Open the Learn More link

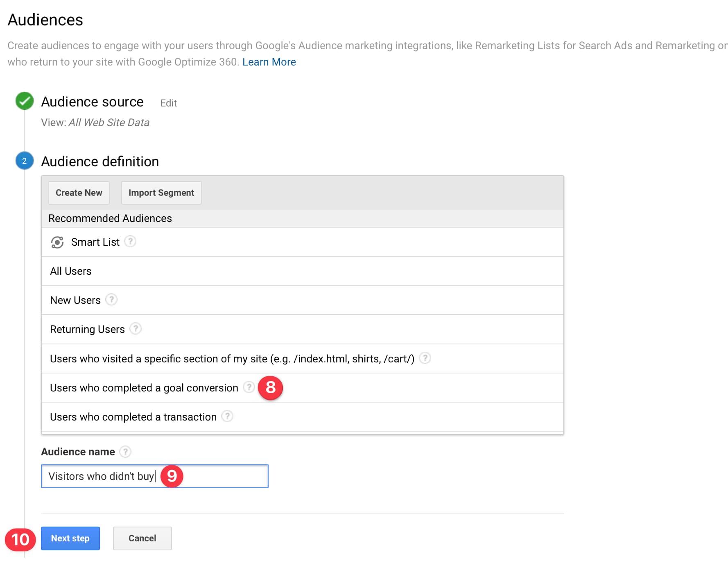click(x=269, y=62)
